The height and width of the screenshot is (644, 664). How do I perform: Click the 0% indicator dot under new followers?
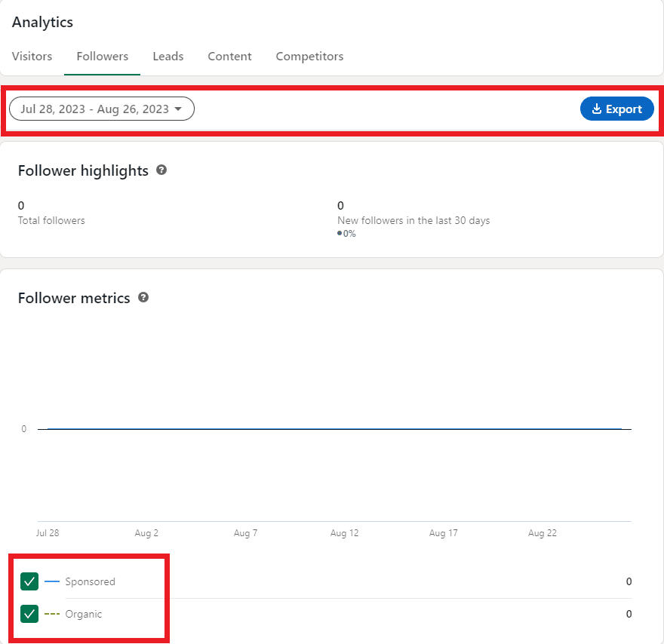click(x=338, y=233)
